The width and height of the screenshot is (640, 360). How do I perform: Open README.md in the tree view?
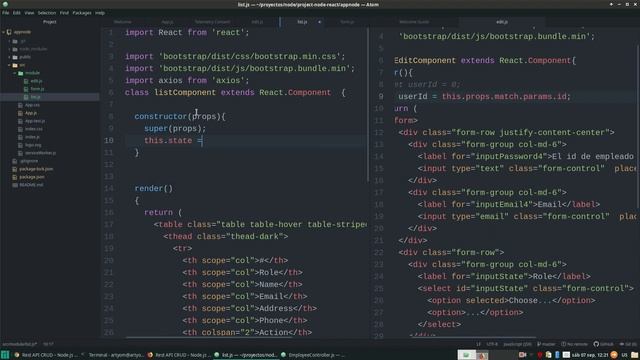point(31,185)
